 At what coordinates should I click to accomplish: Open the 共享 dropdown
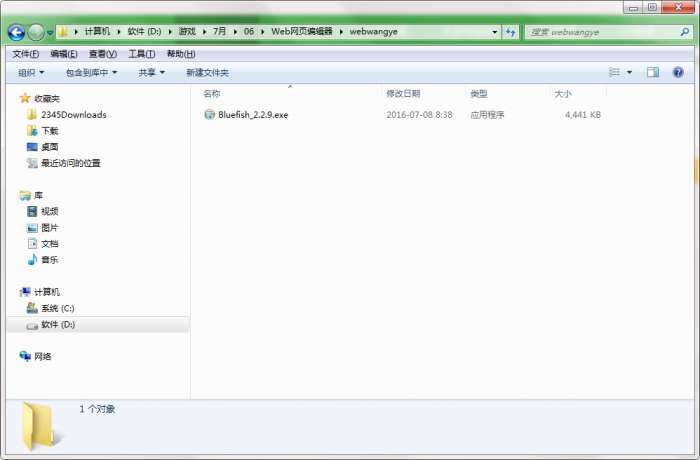pos(151,72)
